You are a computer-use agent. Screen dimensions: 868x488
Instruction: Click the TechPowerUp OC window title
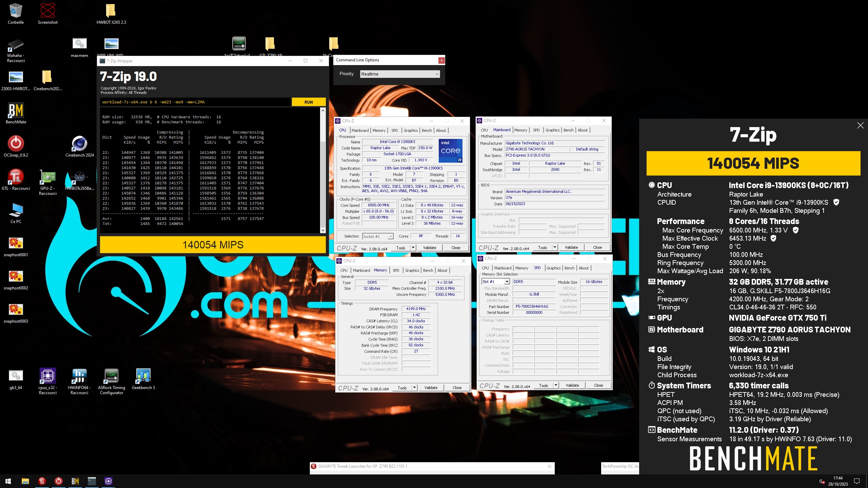620,466
